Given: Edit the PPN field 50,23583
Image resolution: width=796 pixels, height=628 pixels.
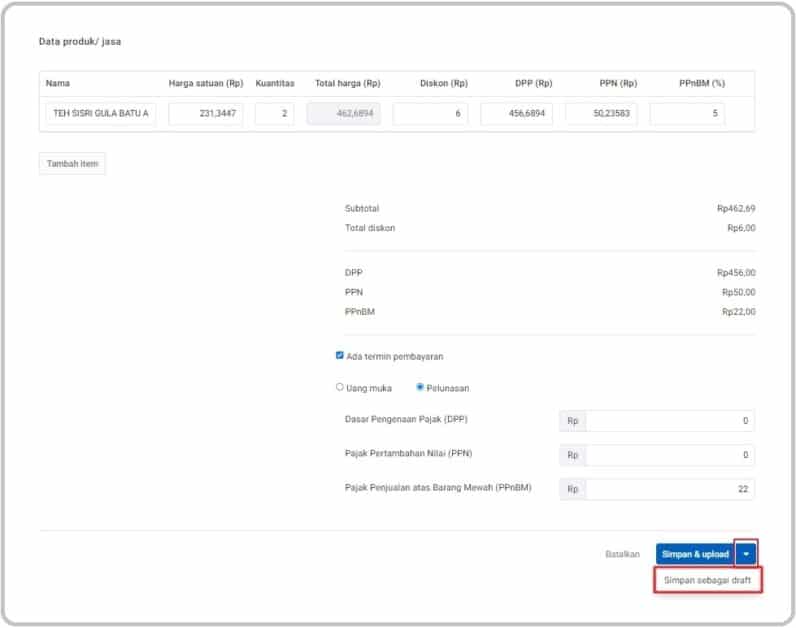Looking at the screenshot, I should click(x=602, y=114).
